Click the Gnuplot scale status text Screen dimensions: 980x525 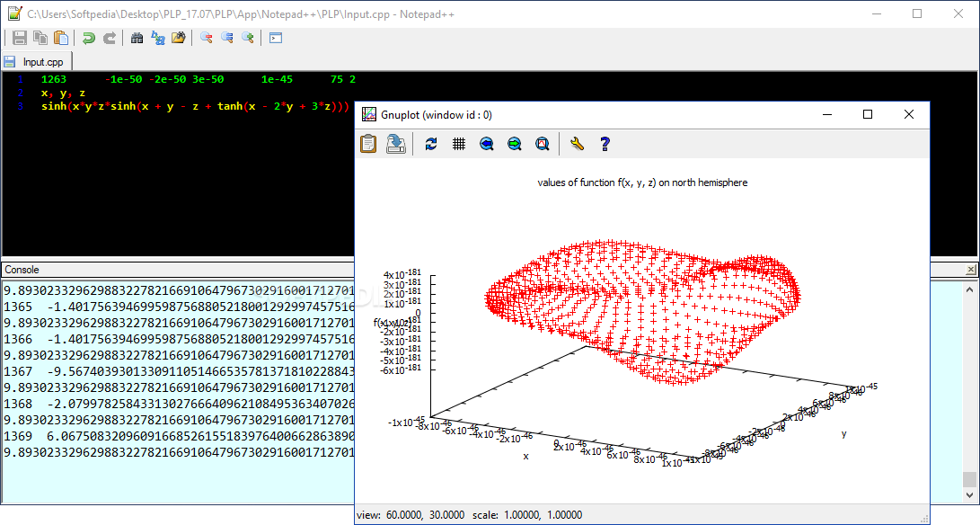[x=527, y=515]
